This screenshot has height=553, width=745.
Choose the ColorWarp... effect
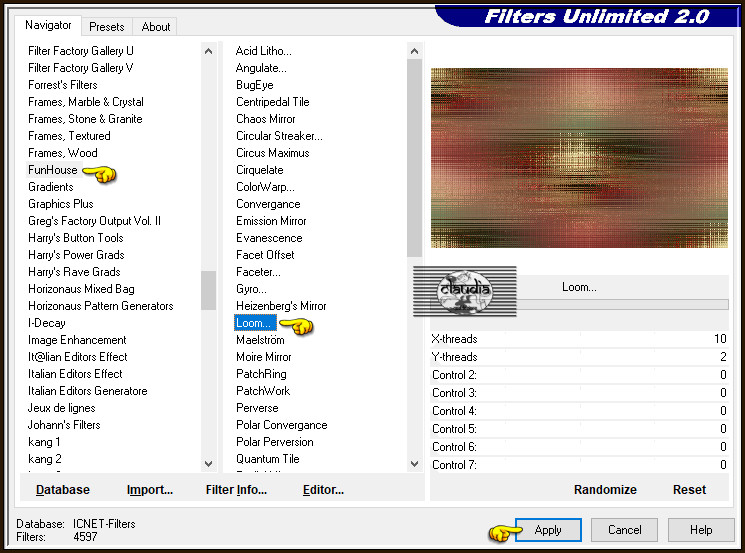[265, 187]
